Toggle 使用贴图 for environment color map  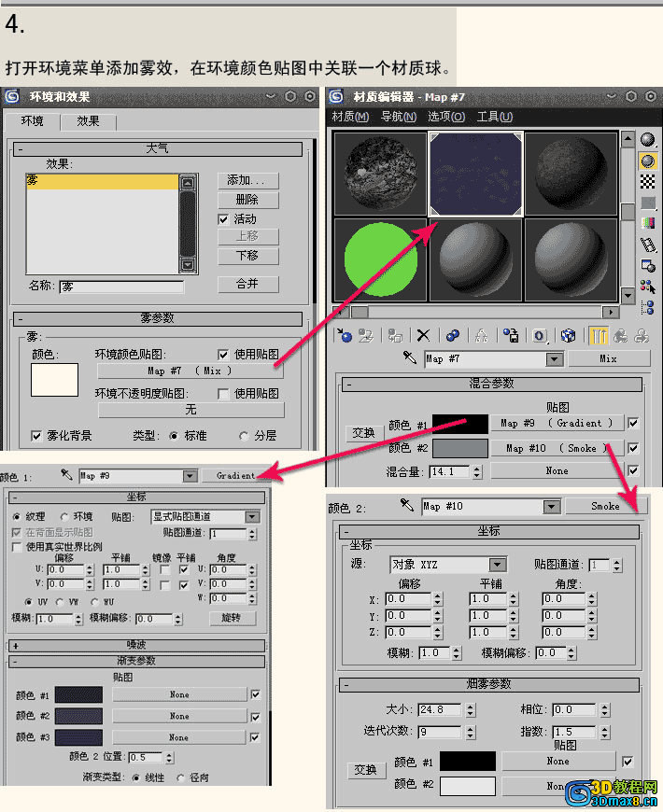pyautogui.click(x=223, y=355)
